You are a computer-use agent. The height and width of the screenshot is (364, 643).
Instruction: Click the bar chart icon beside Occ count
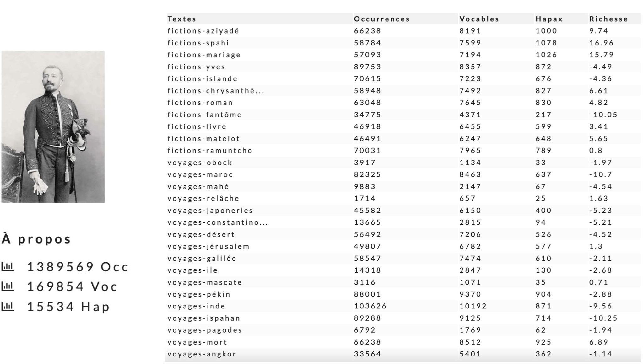(x=8, y=267)
